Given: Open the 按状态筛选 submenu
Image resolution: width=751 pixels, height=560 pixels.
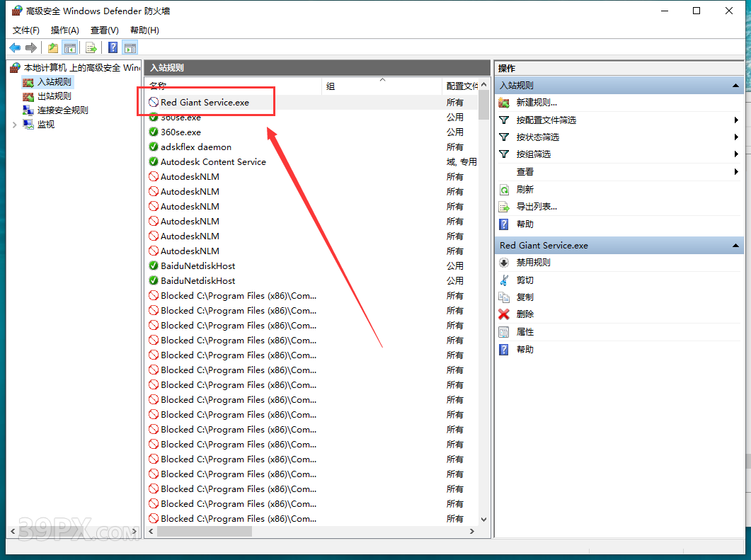Looking at the screenshot, I should pos(537,137).
